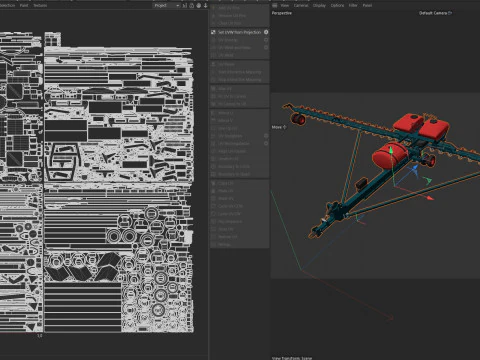480x360 pixels.
Task: Choose the UV Weld command
Action: click(239, 55)
